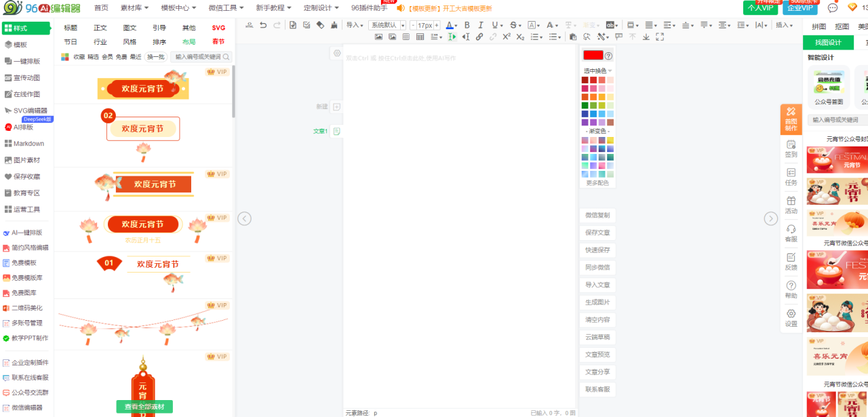The image size is (868, 417).
Task: Click the 保存文章 button
Action: coord(597,233)
